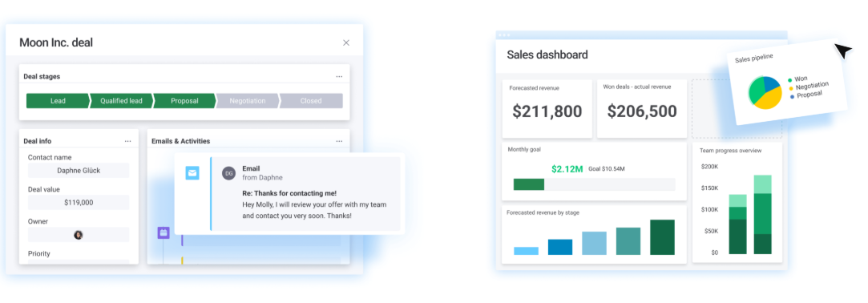The height and width of the screenshot is (303, 868).
Task: Click the darkest green bar in revenue by stage
Action: [x=662, y=237]
